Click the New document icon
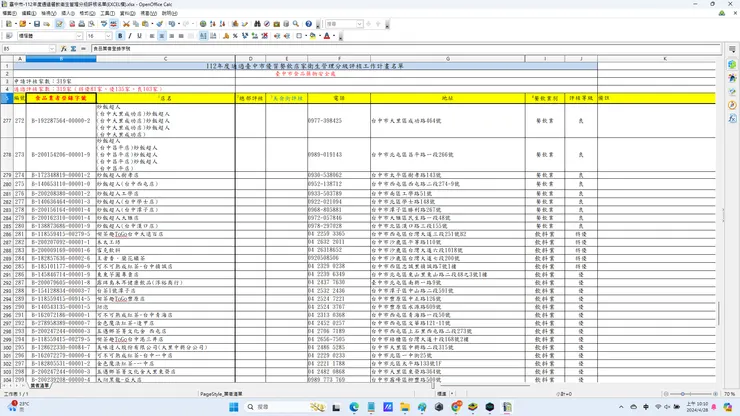This screenshot has height=416, width=740. [x=8, y=24]
